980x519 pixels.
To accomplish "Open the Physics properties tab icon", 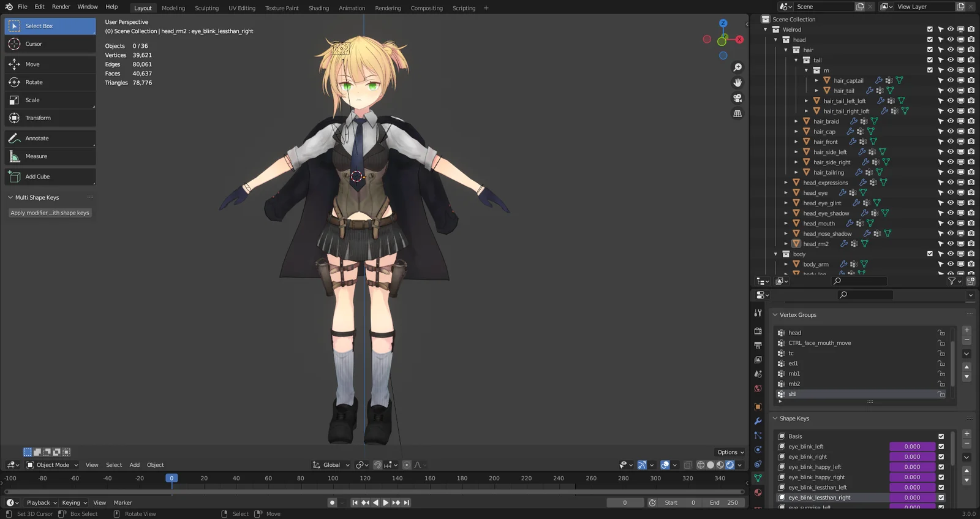I will 758,450.
